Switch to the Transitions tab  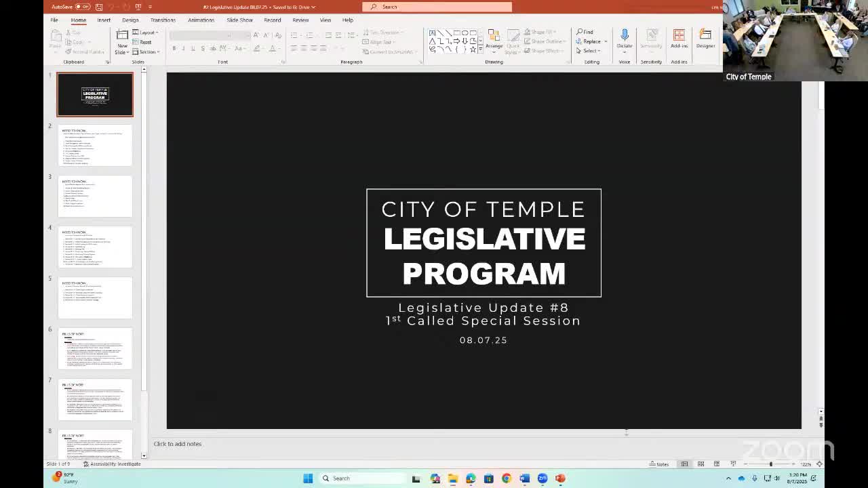[x=162, y=20]
